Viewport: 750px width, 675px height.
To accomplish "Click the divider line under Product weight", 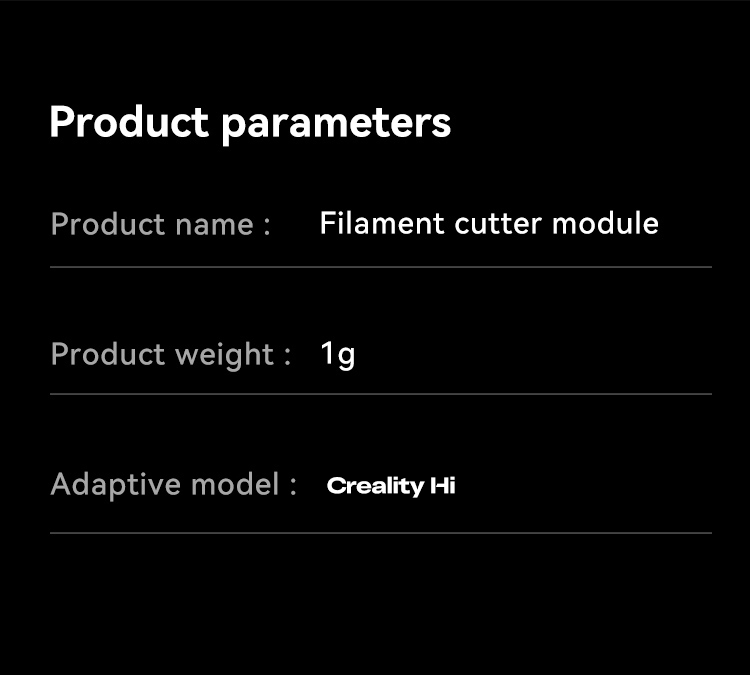I will [x=380, y=394].
